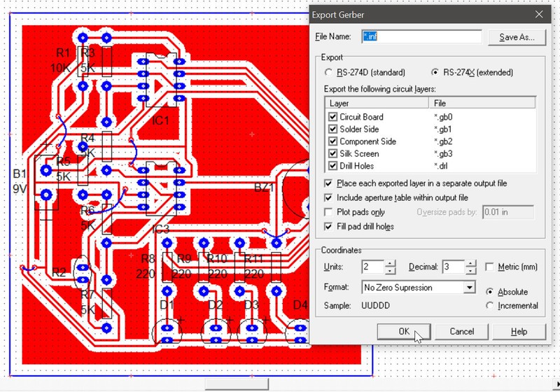The image size is (560, 392).
Task: Click OK to export Gerber files
Action: click(x=404, y=332)
